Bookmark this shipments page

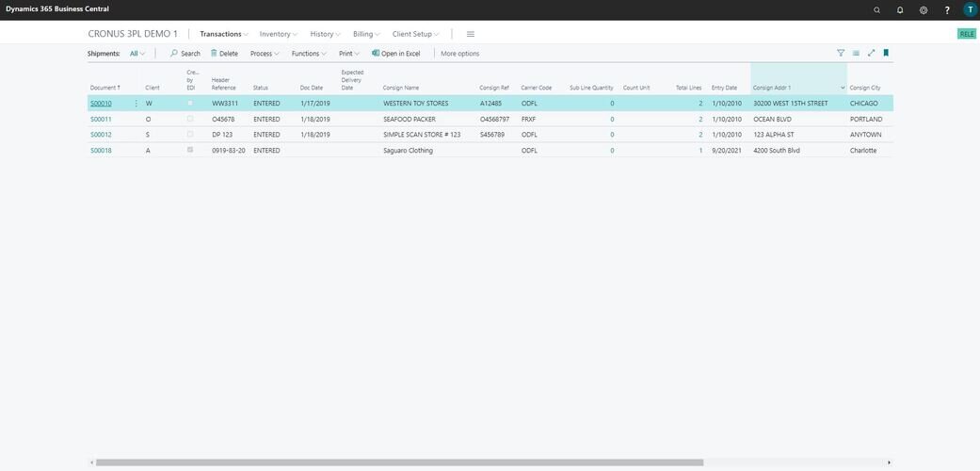[x=886, y=54]
